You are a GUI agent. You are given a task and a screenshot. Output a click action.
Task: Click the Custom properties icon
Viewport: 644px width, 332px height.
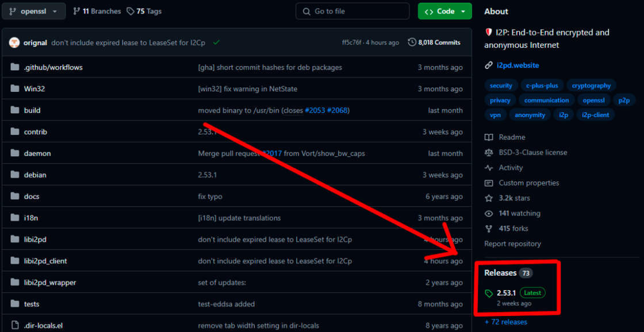(x=489, y=183)
